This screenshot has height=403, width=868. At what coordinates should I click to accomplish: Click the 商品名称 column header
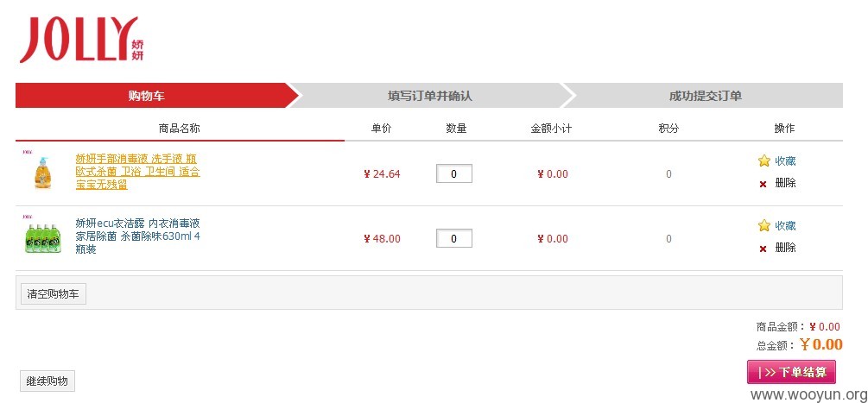click(x=180, y=129)
